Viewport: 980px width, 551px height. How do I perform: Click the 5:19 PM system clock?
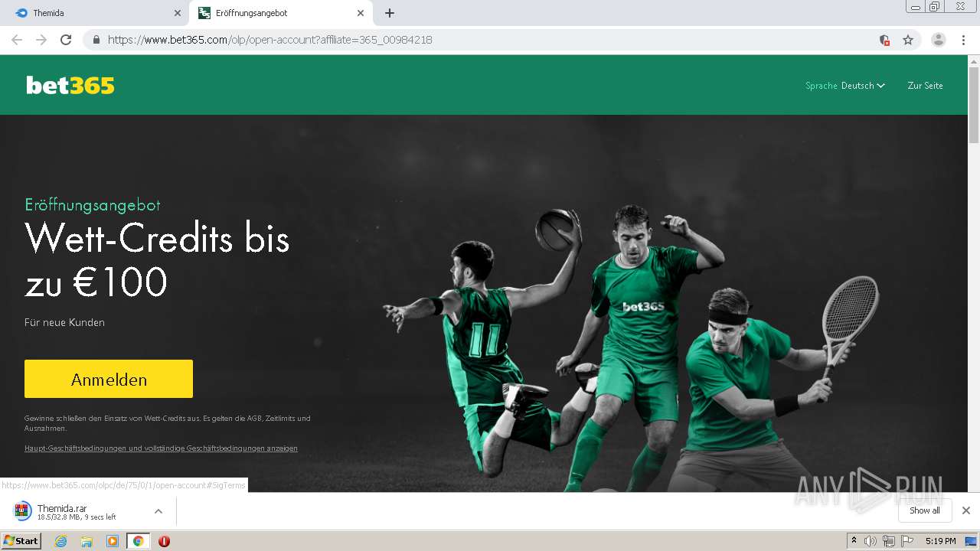[x=940, y=541]
